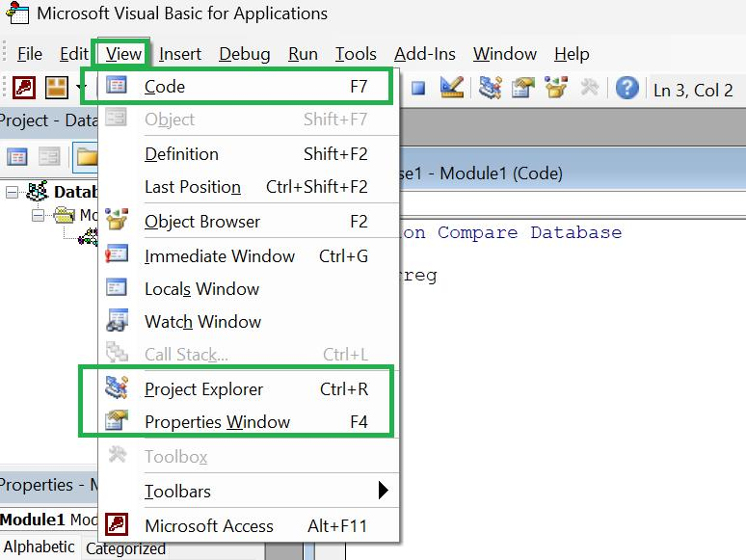Click the Properties pane title bar
This screenshot has width=746, height=560.
[49, 485]
